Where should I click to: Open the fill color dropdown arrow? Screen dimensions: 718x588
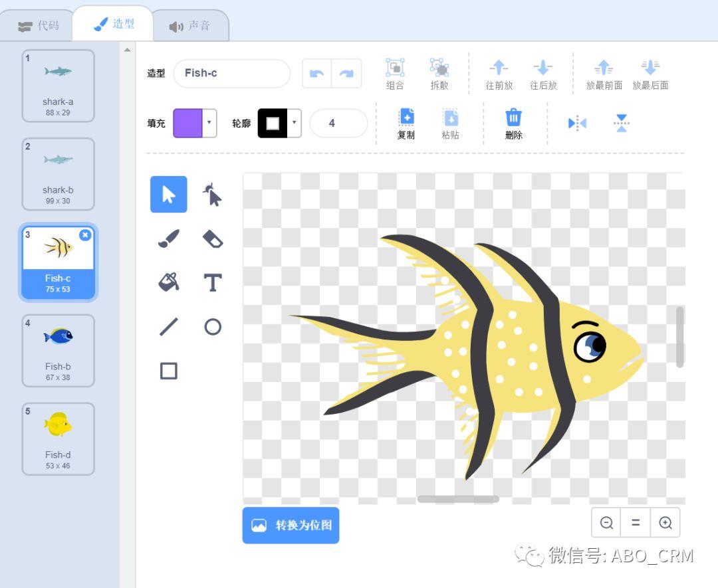point(209,123)
